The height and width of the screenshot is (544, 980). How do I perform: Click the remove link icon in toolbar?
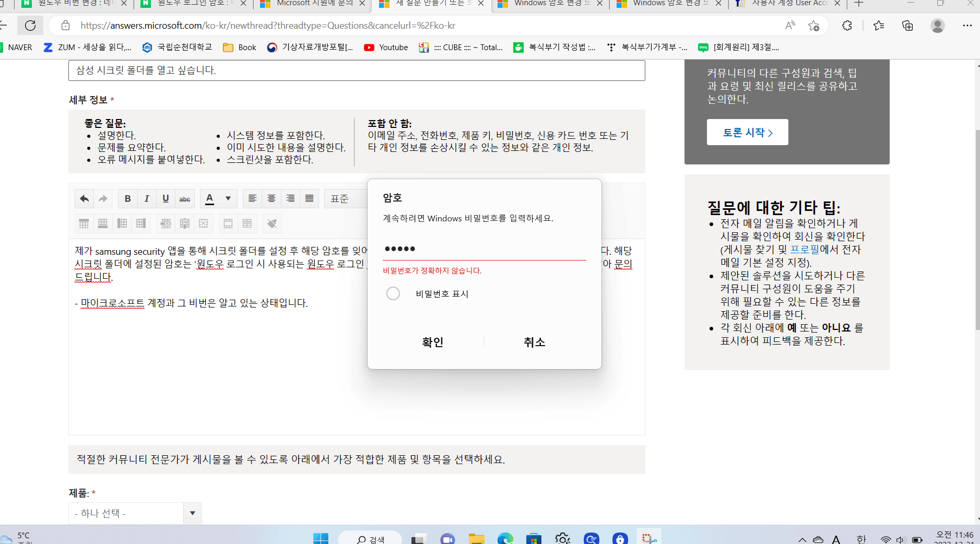272,223
